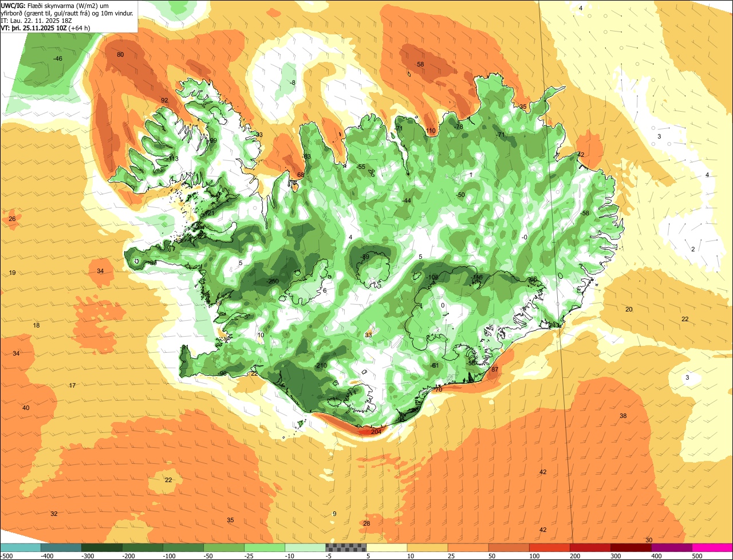Click the '40' flux value over the southwest ocean
This screenshot has width=733, height=560.
pyautogui.click(x=26, y=408)
